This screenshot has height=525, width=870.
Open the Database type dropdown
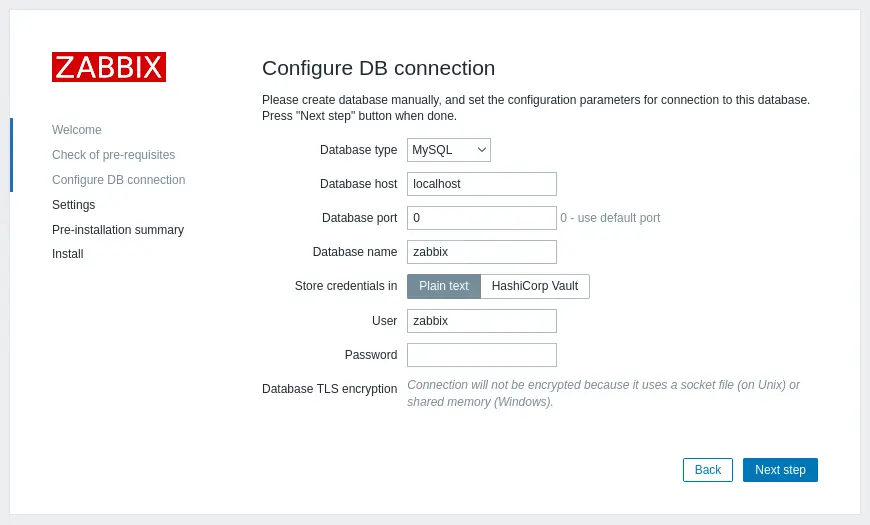(448, 150)
